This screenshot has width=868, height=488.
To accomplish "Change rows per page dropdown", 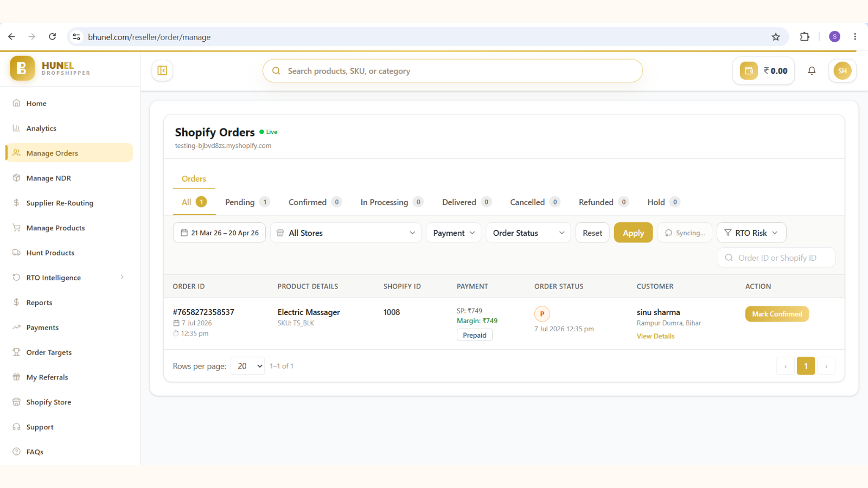I will coord(248,366).
